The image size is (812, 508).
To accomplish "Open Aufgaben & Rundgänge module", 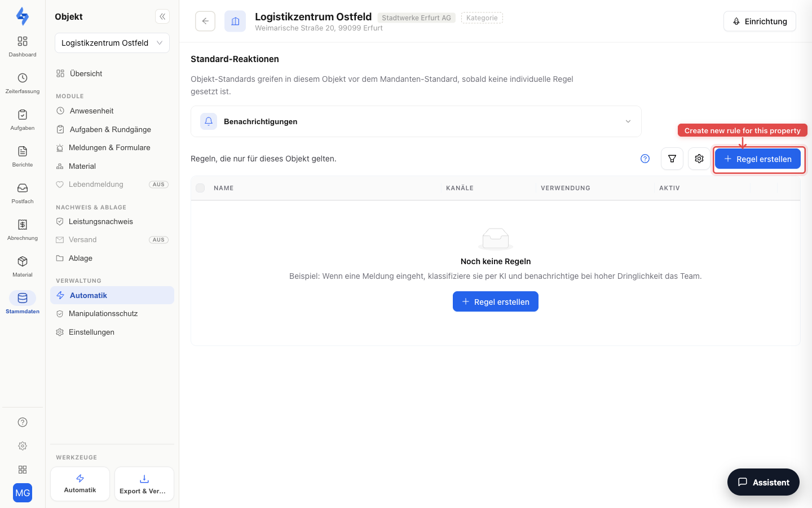I will coord(112,129).
